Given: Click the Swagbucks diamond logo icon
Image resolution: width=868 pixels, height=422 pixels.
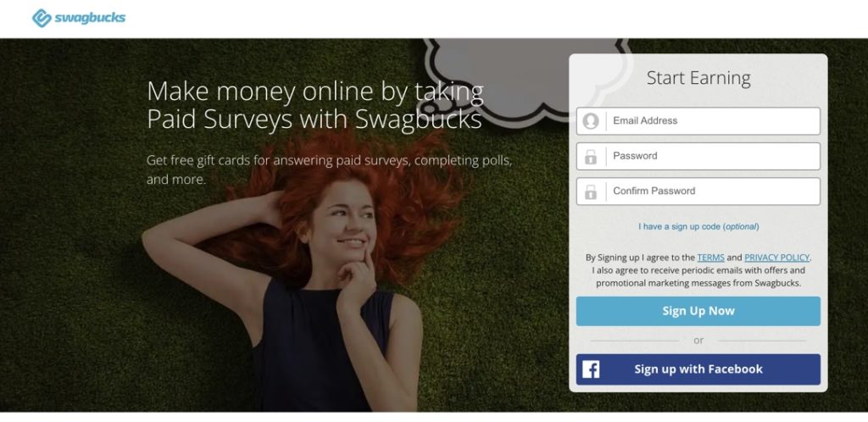Looking at the screenshot, I should point(42,18).
